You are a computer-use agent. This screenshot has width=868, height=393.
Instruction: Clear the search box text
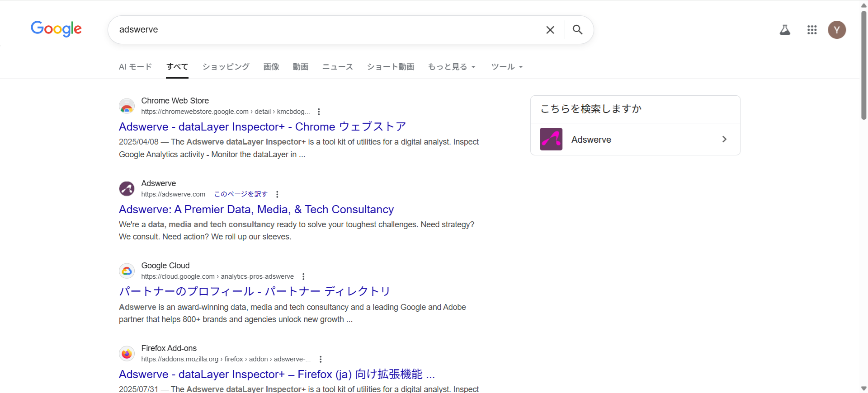550,30
